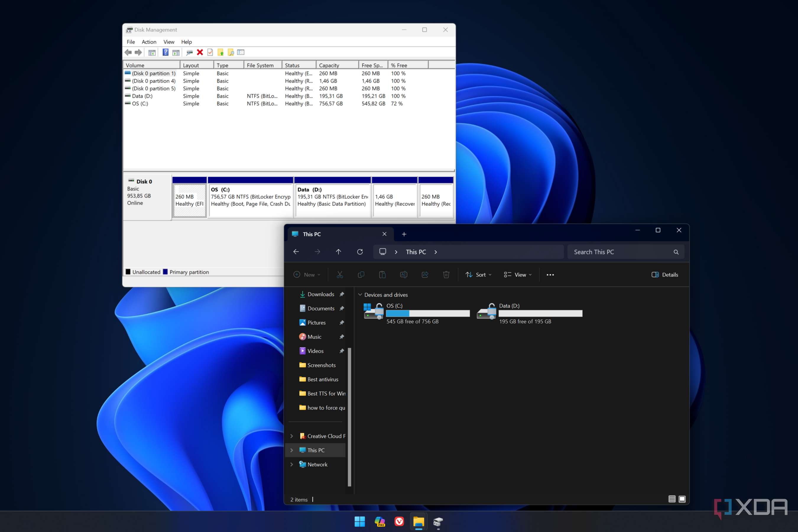Switch to large icons view in status bar
The height and width of the screenshot is (532, 798).
click(682, 499)
